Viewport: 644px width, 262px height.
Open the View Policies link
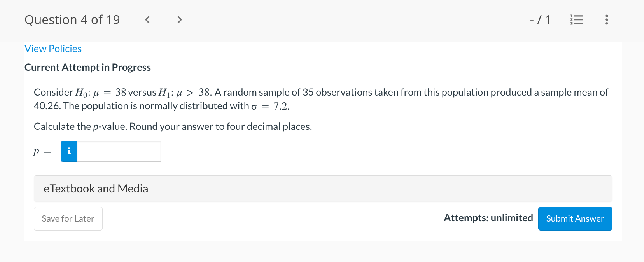pyautogui.click(x=53, y=49)
